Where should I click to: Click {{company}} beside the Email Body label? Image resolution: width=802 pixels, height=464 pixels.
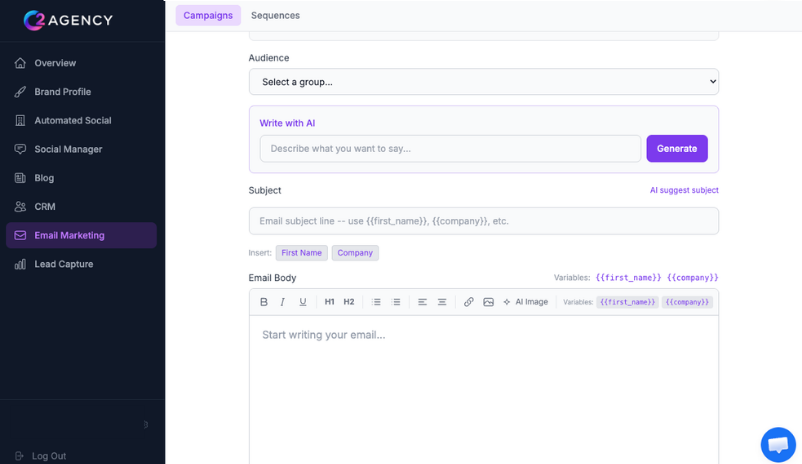[x=693, y=277]
